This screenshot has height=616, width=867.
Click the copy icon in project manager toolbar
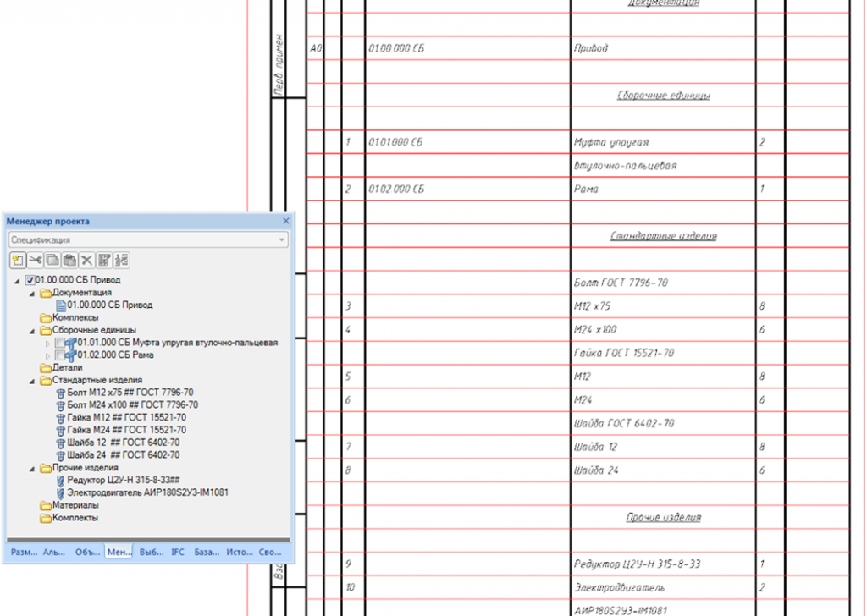click(52, 261)
